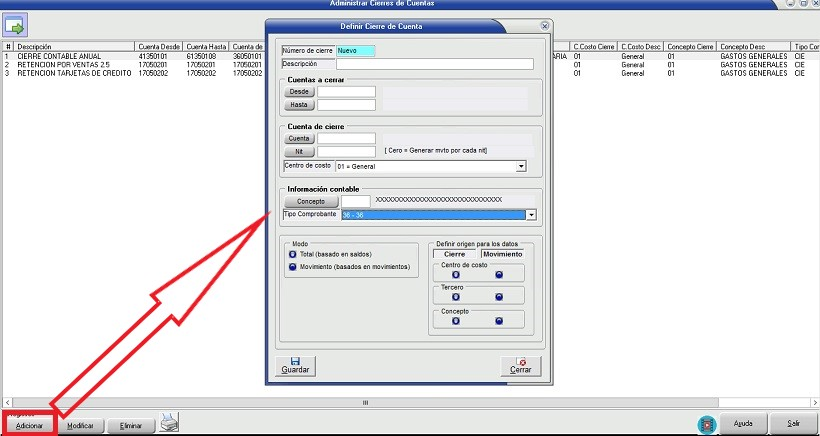Viewport: 820px width, 436px height.
Task: Expand the Tipo Comprobante dropdown
Action: coord(532,214)
